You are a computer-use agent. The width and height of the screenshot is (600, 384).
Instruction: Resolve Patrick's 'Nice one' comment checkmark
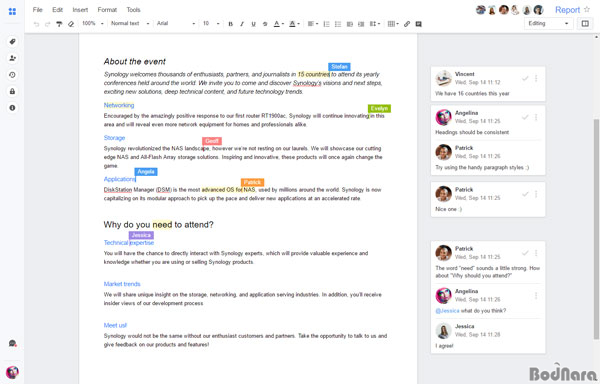[525, 194]
